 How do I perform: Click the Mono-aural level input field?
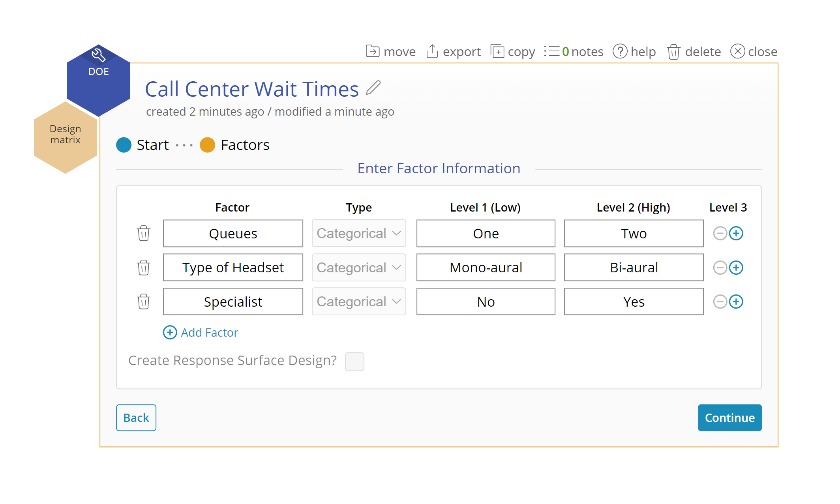coord(486,268)
